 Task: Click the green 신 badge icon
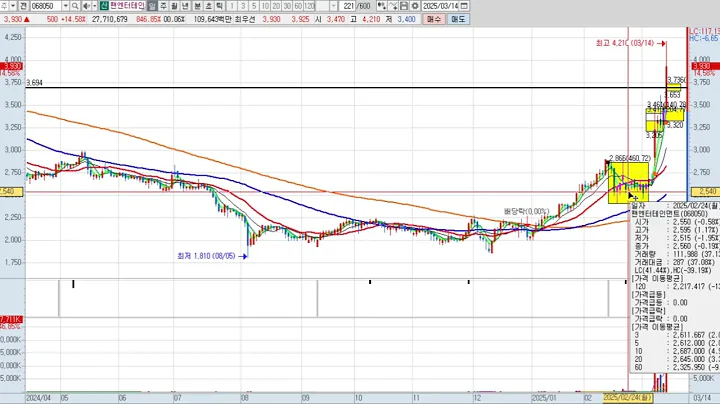(104, 6)
